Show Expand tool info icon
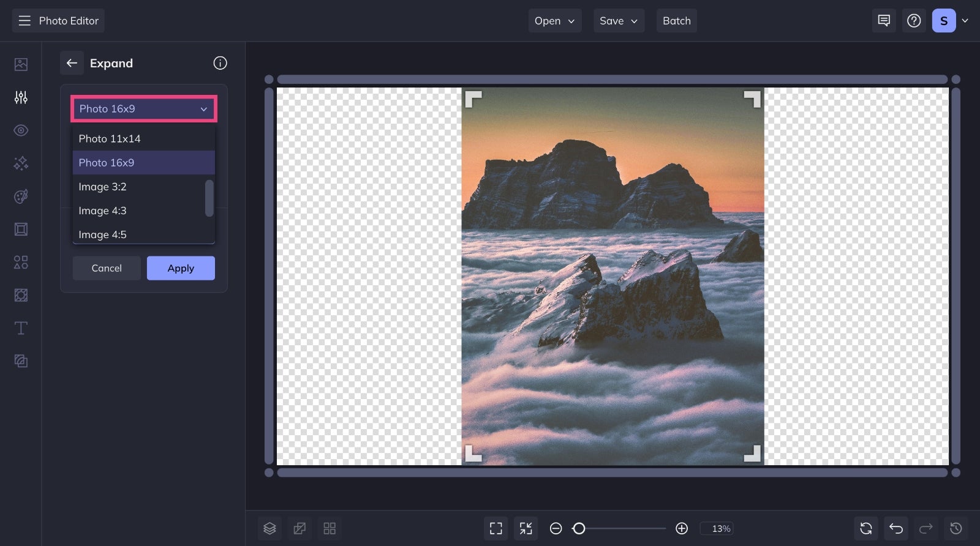This screenshot has height=546, width=980. [220, 63]
